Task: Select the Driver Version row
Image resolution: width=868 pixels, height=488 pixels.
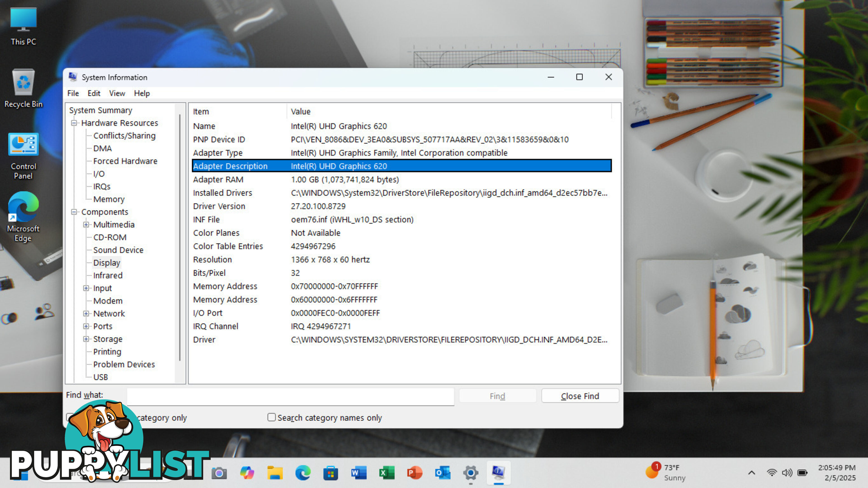Action: point(402,206)
